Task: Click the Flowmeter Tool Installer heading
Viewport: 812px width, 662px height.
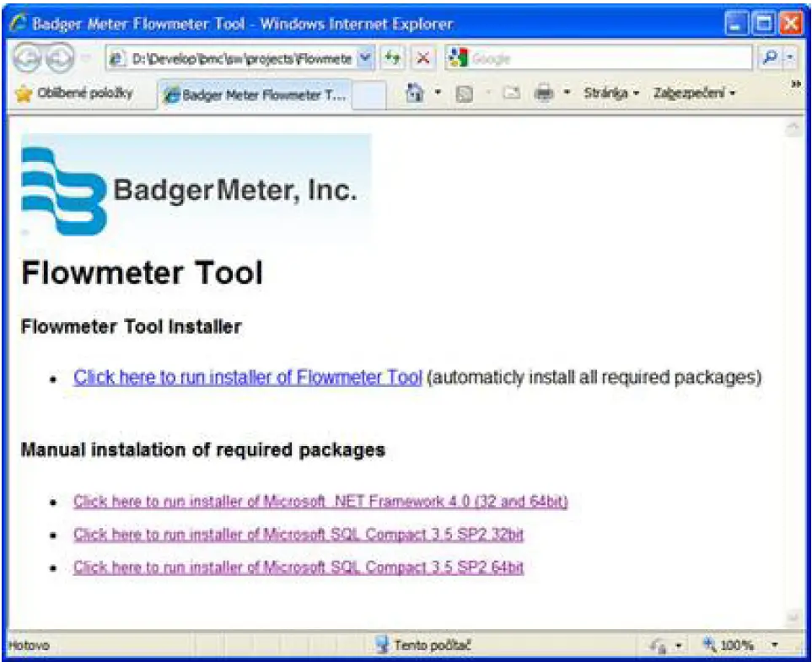Action: pos(131,327)
